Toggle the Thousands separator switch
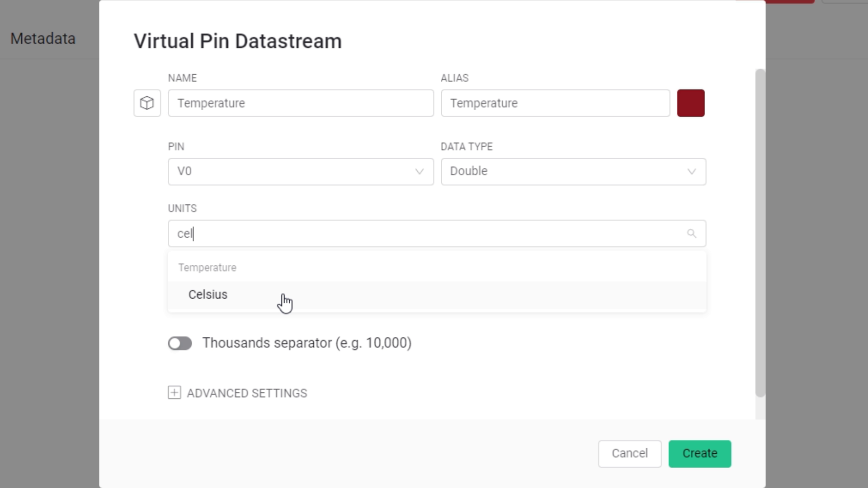Image resolution: width=868 pixels, height=488 pixels. point(180,343)
